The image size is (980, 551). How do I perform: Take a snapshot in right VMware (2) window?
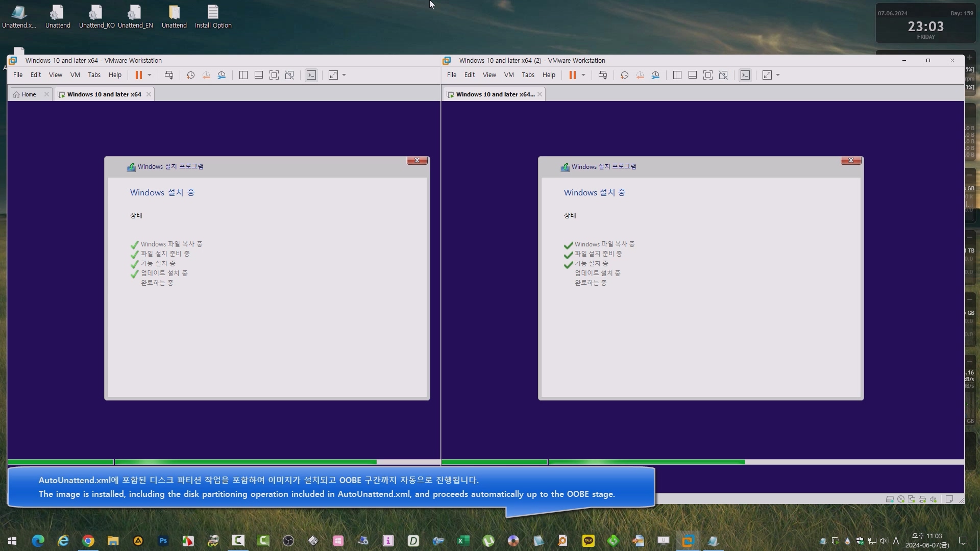(x=624, y=75)
